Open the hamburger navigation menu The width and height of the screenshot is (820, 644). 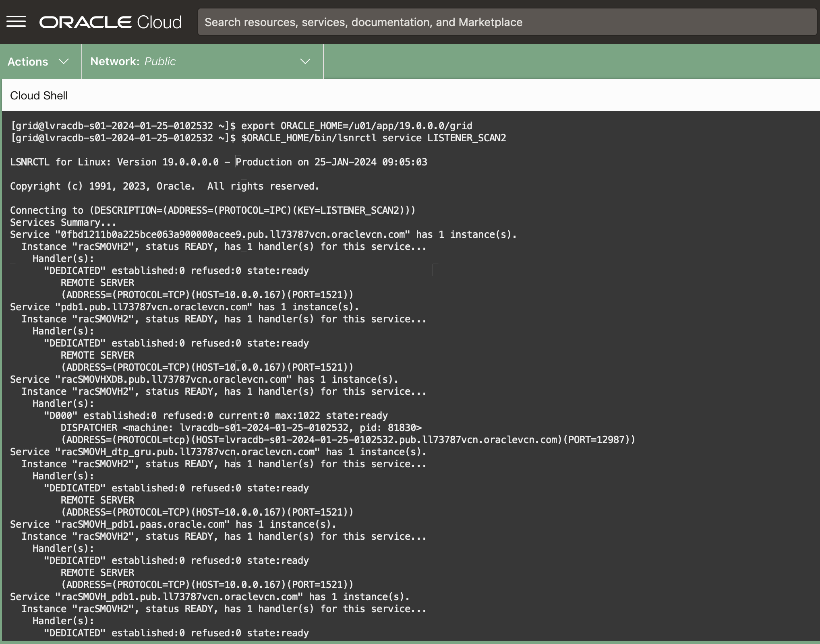tap(16, 22)
